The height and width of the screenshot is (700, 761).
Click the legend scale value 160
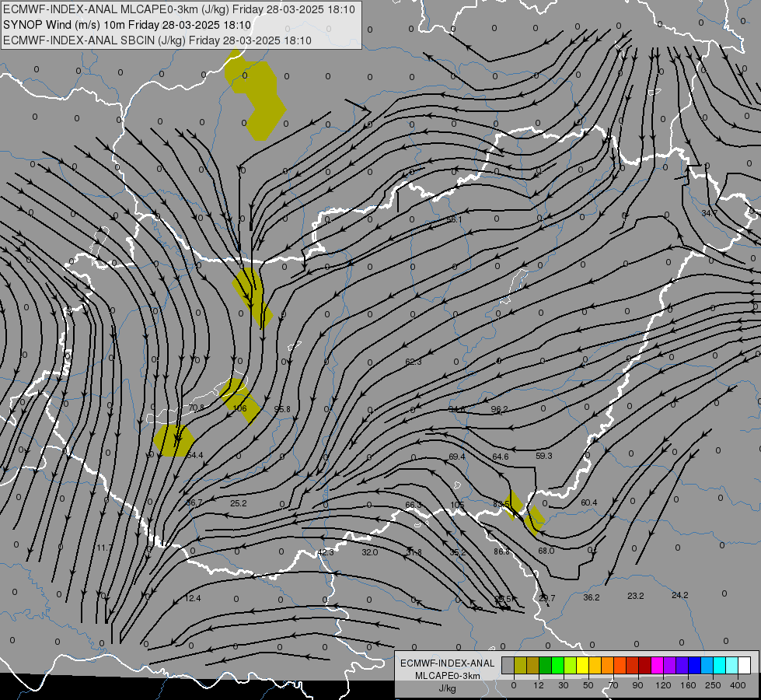pyautogui.click(x=688, y=685)
